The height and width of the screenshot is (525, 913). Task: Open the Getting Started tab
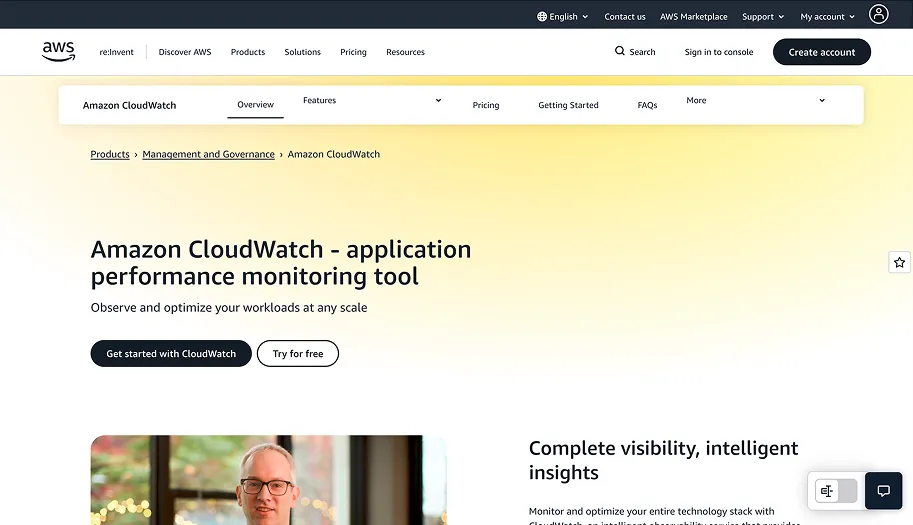(568, 105)
